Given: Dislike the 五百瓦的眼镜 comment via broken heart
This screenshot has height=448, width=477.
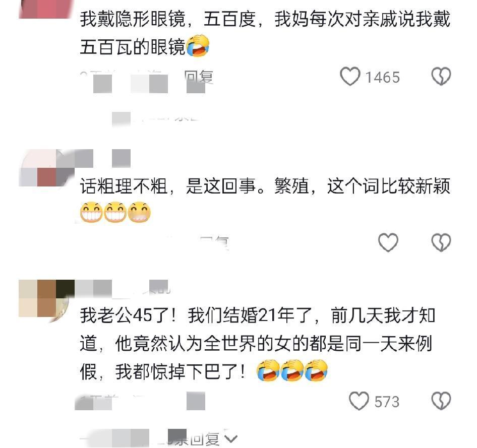Looking at the screenshot, I should tap(441, 76).
